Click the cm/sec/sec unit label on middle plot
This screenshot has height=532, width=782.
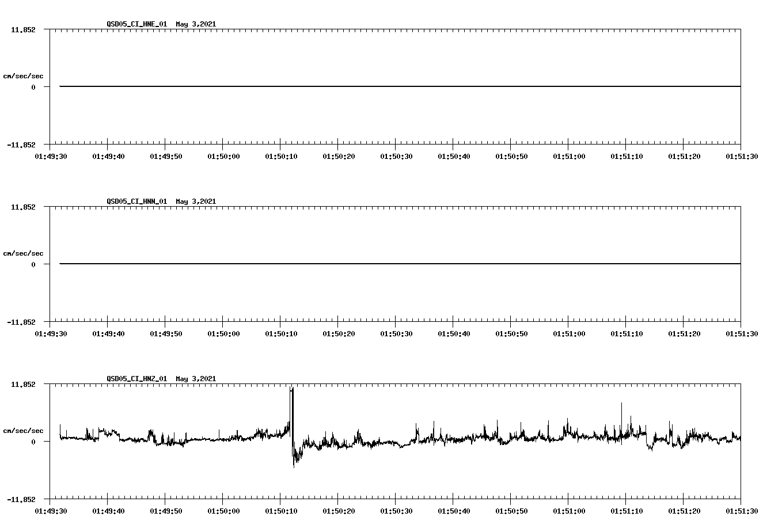pos(24,253)
